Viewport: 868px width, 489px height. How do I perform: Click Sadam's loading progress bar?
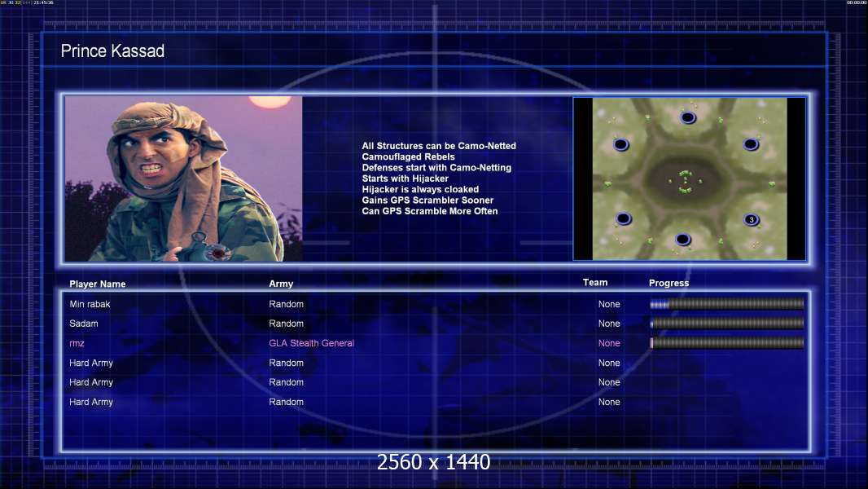tap(727, 324)
